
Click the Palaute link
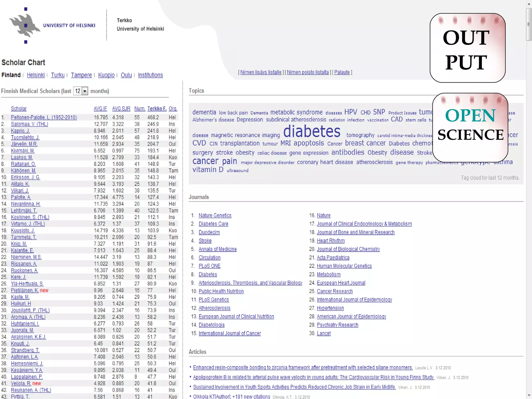coord(342,72)
